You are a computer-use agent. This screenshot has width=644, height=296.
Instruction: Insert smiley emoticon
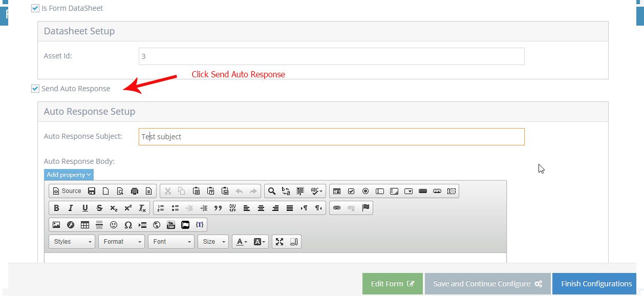(x=114, y=225)
